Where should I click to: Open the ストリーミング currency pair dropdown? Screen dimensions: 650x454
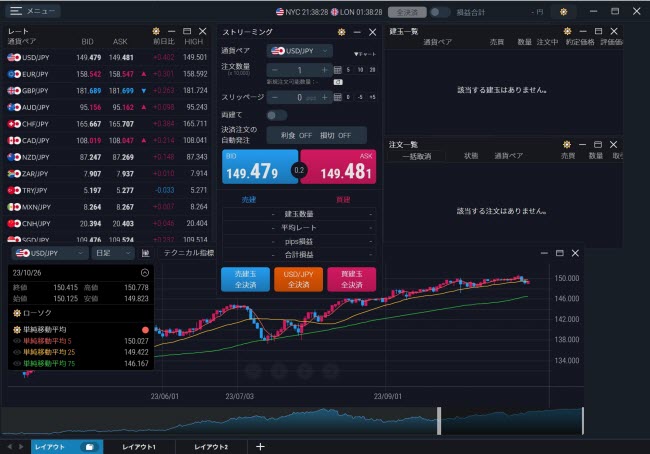click(299, 51)
